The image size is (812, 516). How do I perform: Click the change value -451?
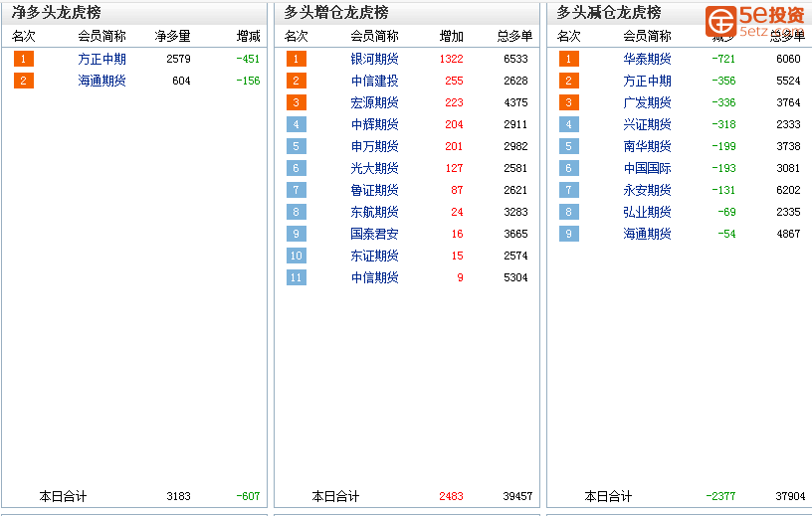248,59
